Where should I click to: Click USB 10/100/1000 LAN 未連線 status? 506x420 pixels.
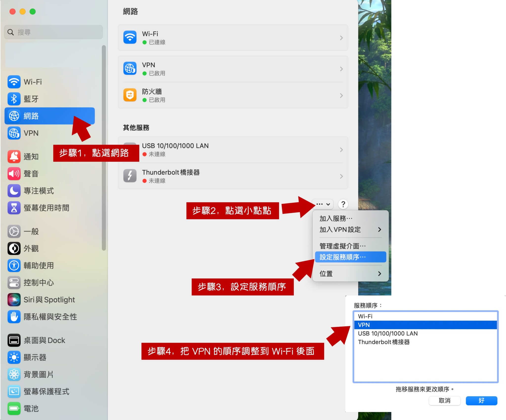coord(154,154)
